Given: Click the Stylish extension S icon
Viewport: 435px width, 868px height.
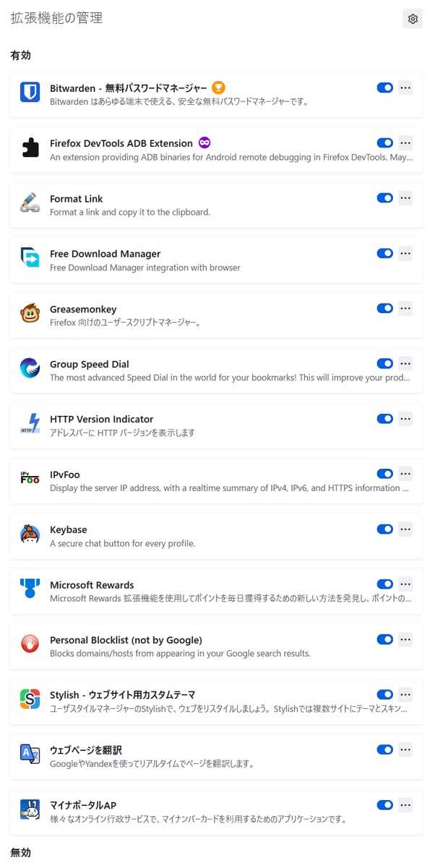Looking at the screenshot, I should [30, 700].
